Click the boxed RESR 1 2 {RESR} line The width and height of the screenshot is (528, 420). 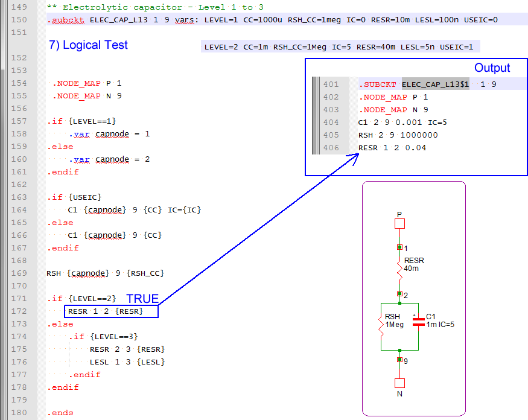pos(111,311)
